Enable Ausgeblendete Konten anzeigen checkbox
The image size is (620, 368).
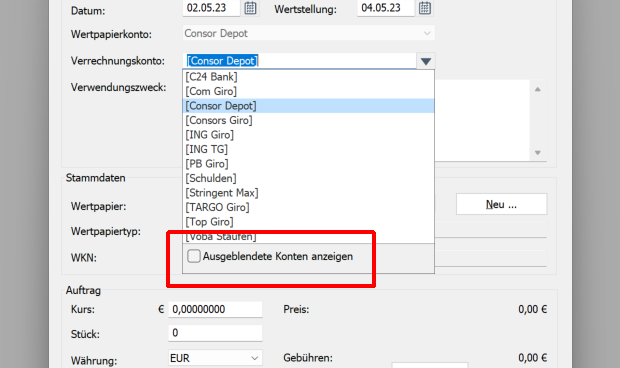(194, 256)
